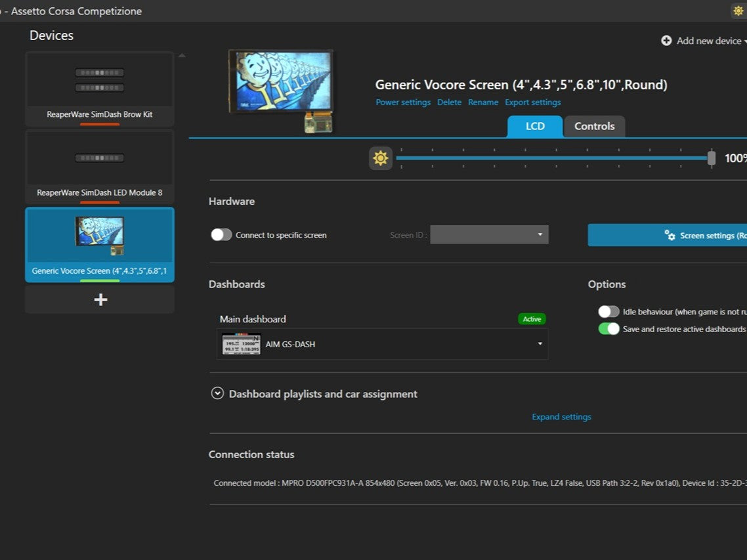The width and height of the screenshot is (747, 560).
Task: Click the sun icon in the title bar
Action: point(738,11)
